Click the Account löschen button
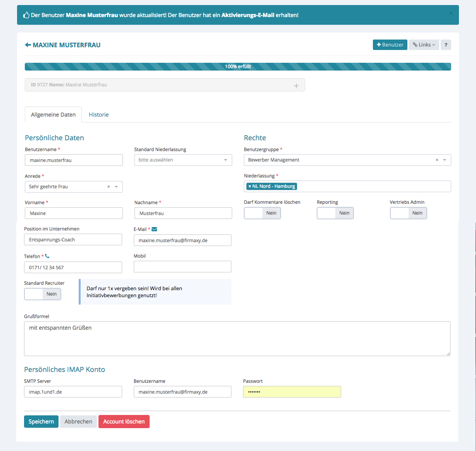 coord(124,422)
